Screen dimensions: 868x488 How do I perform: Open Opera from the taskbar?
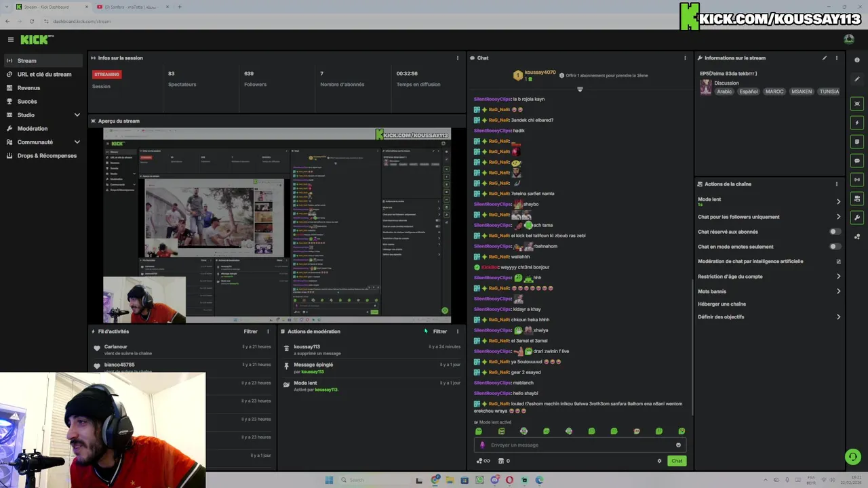(x=509, y=480)
